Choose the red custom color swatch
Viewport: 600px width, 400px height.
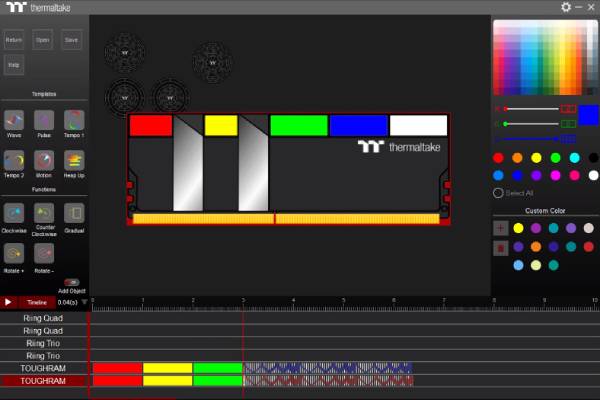click(589, 247)
